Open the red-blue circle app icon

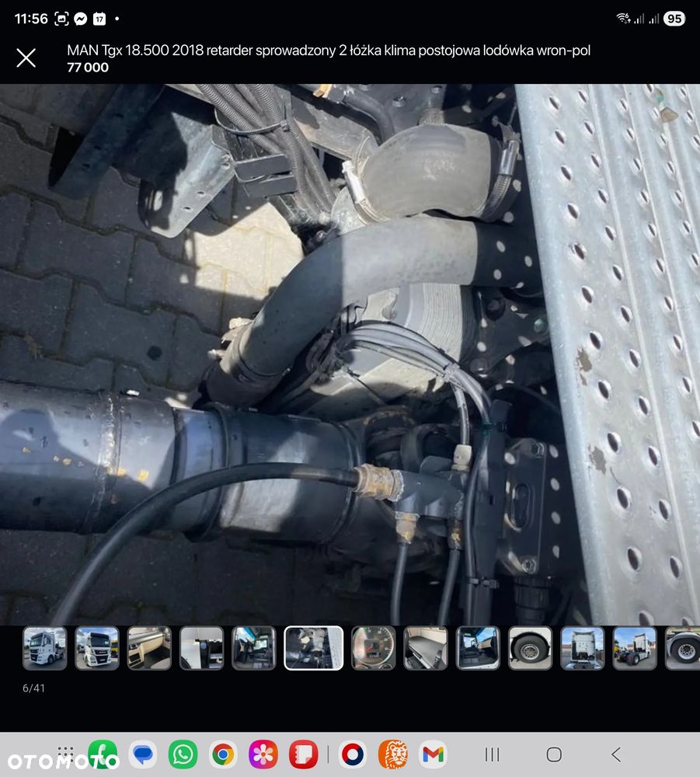tap(353, 754)
